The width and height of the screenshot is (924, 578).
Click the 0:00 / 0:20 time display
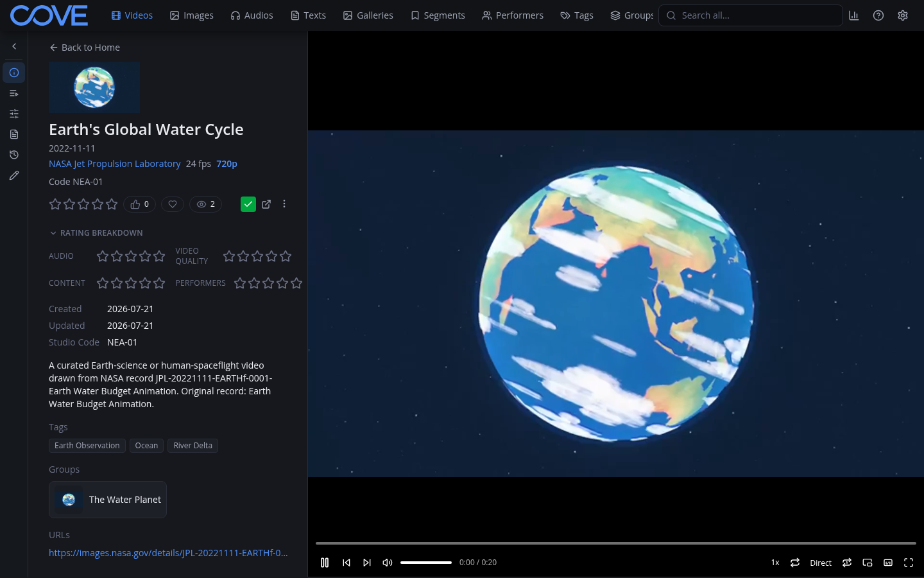[478, 563]
